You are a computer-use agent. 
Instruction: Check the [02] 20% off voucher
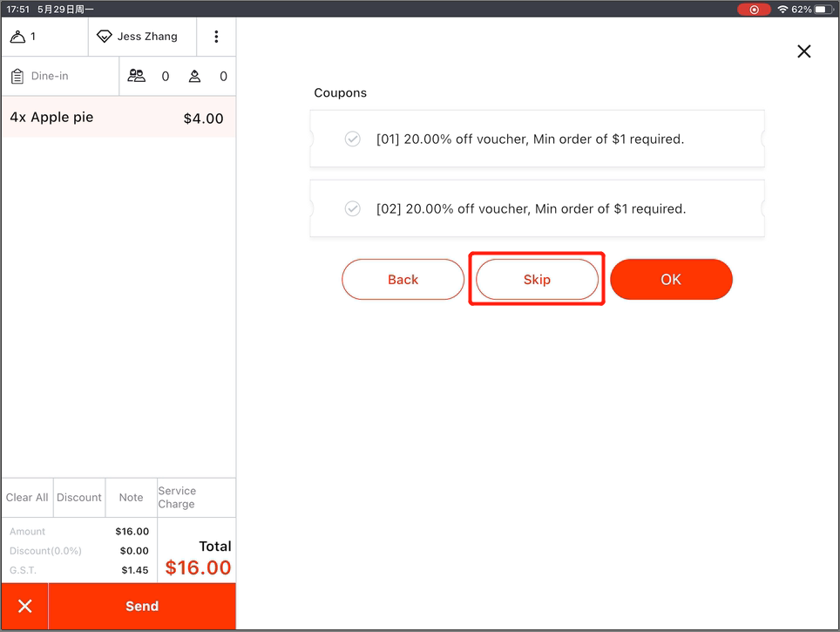click(353, 208)
